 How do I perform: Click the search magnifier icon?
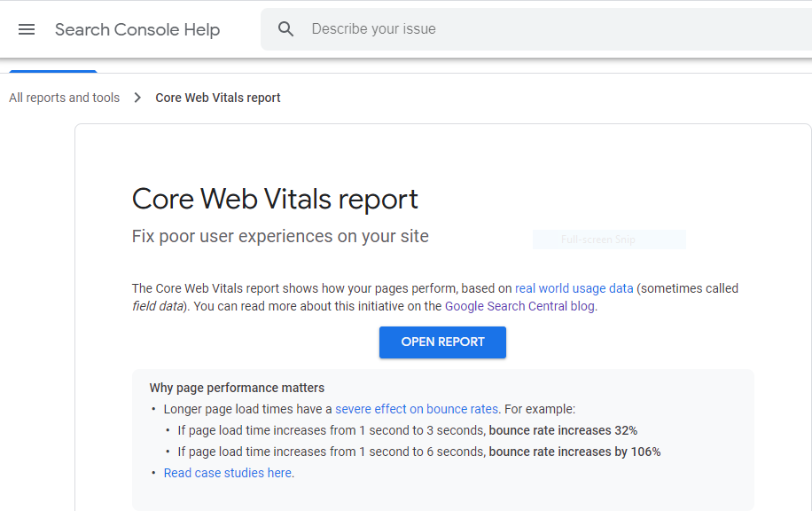[285, 28]
